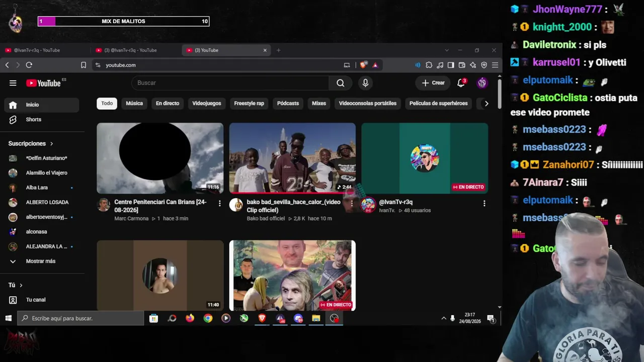Bookmark this page in the address bar
This screenshot has height=362, width=644.
pyautogui.click(x=84, y=65)
